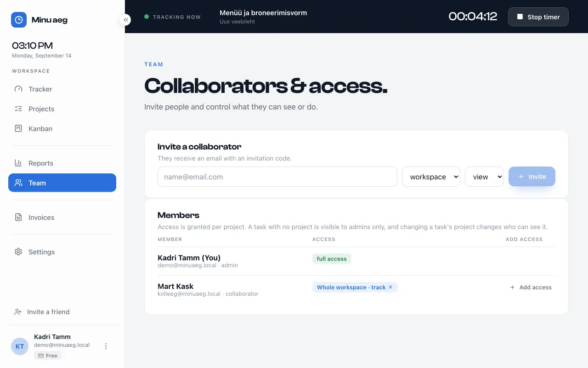Stop the running timer
Screen dimensions: 588x368
pyautogui.click(x=538, y=17)
